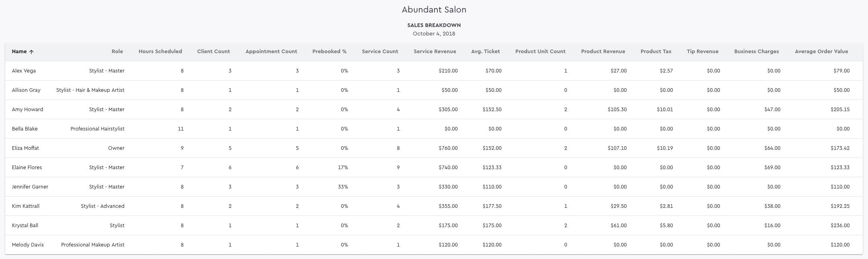Sort by the Role column header
Image resolution: width=868 pixels, height=259 pixels.
tap(117, 52)
